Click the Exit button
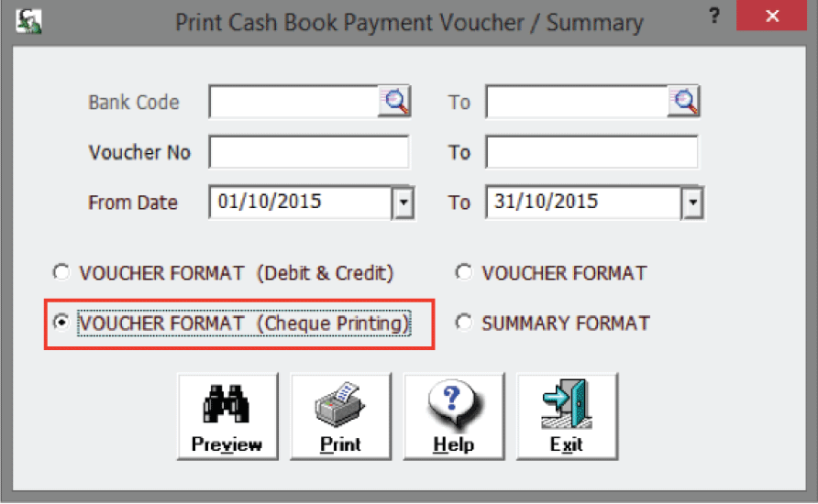 coord(567,416)
